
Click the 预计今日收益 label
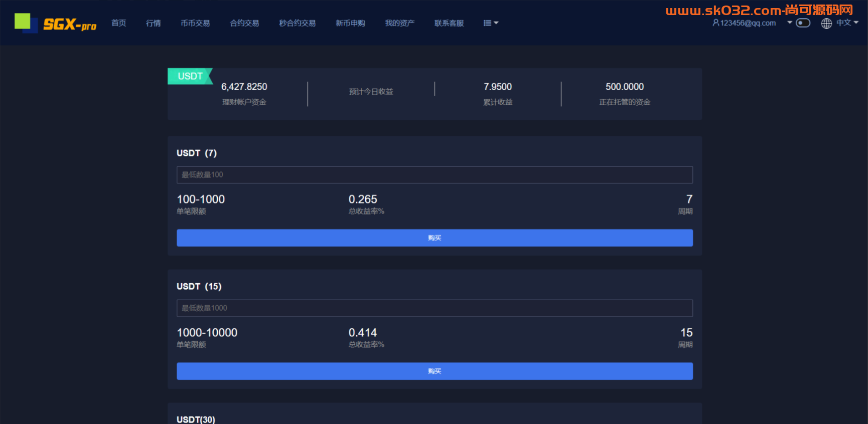click(371, 92)
